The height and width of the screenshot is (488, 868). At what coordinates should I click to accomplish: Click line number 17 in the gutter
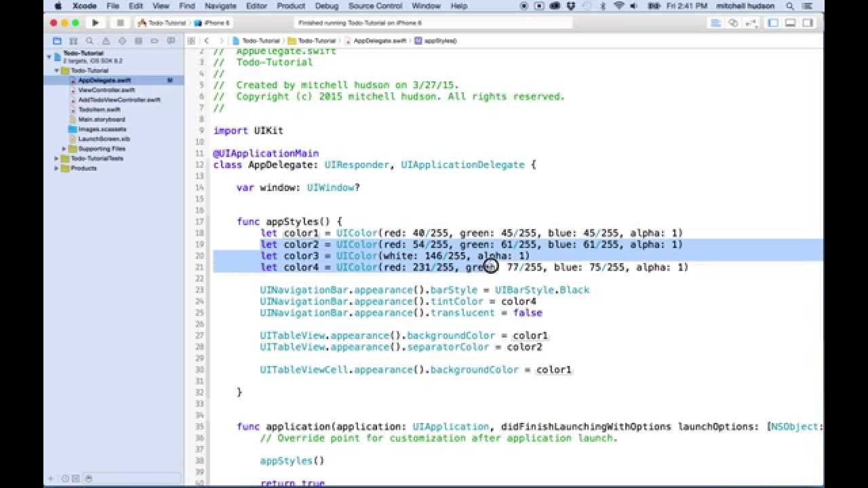click(x=199, y=222)
